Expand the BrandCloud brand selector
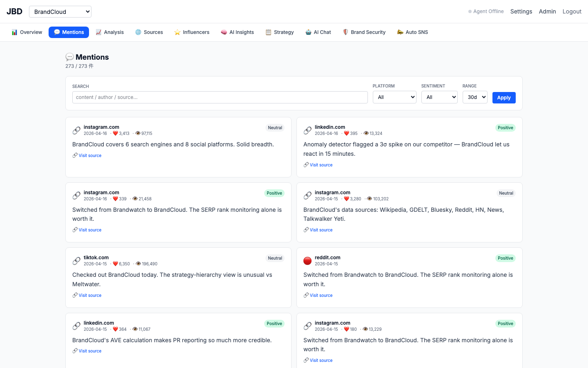This screenshot has height=368, width=588. 60,12
